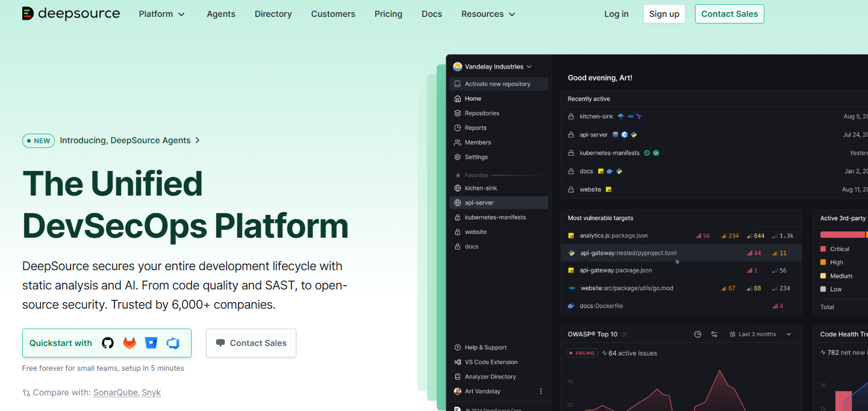
Task: Open the Docs nav item
Action: click(432, 14)
